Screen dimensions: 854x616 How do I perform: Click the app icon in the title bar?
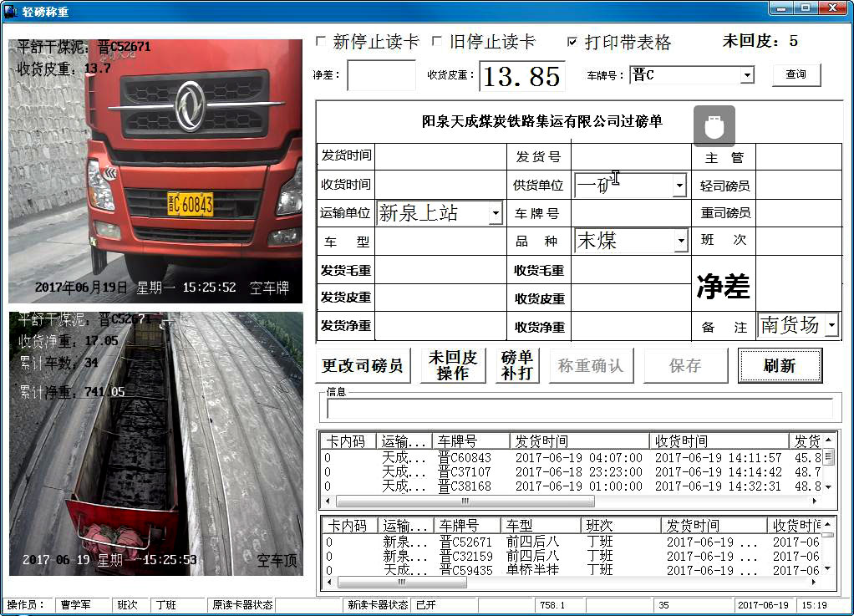tap(11, 10)
